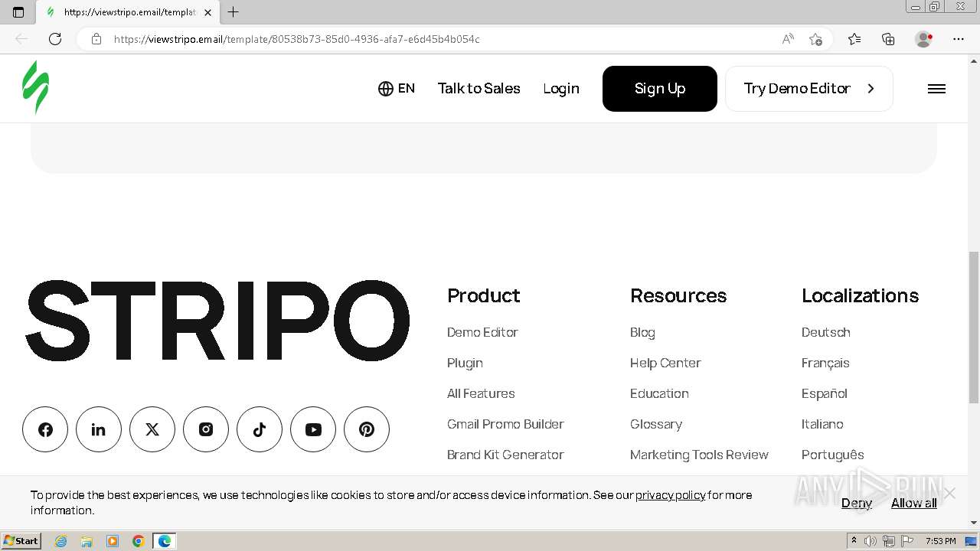Expand the Try Demo Editor arrow button
The width and height of the screenshot is (980, 551).
pos(871,89)
